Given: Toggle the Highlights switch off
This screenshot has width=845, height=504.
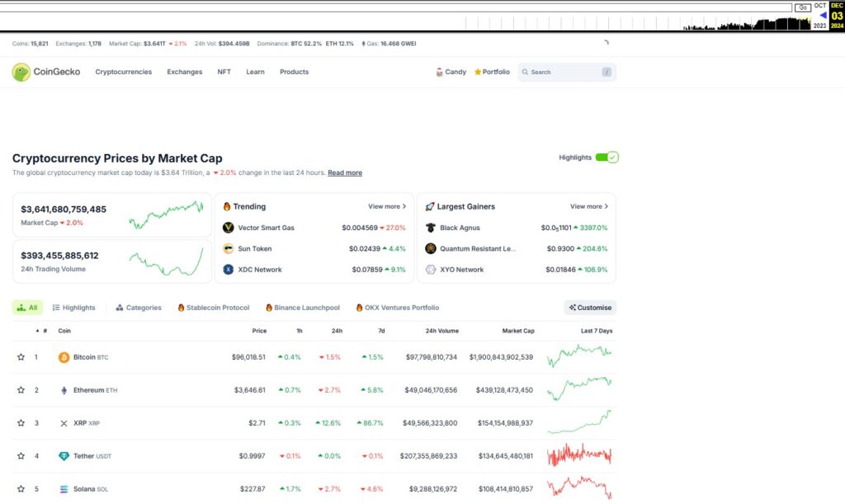Looking at the screenshot, I should (x=607, y=158).
